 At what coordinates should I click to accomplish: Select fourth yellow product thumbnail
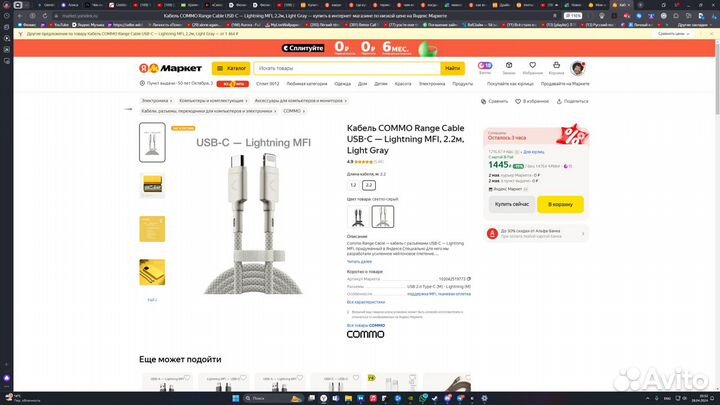tap(152, 272)
